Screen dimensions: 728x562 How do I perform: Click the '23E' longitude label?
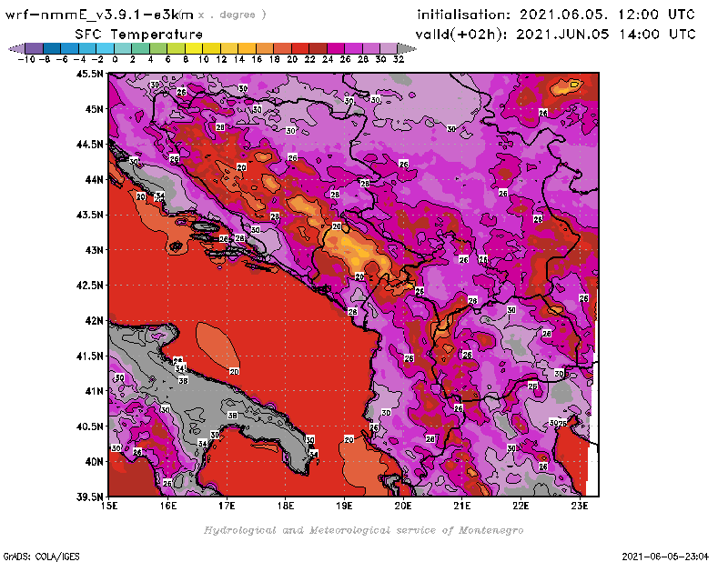(x=580, y=506)
